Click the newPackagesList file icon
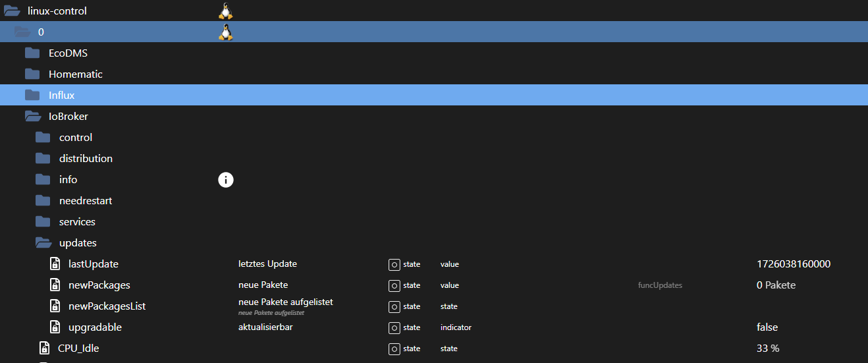 click(x=55, y=306)
